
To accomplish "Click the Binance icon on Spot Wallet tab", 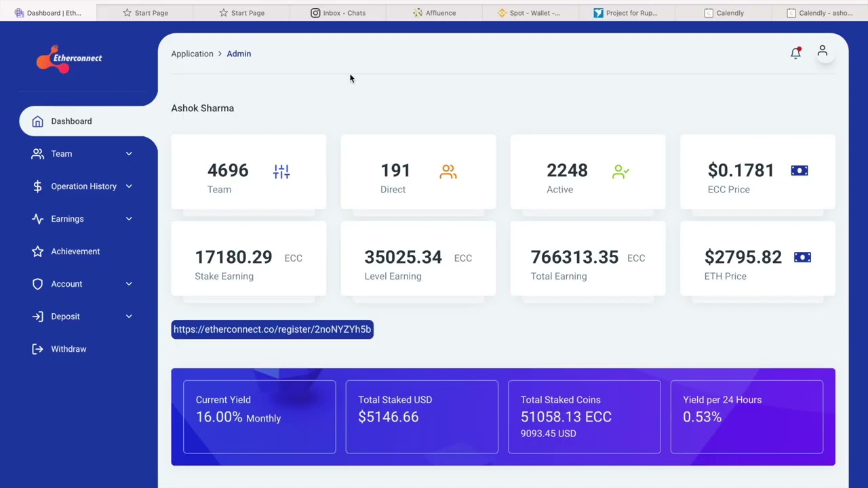I will 502,13.
